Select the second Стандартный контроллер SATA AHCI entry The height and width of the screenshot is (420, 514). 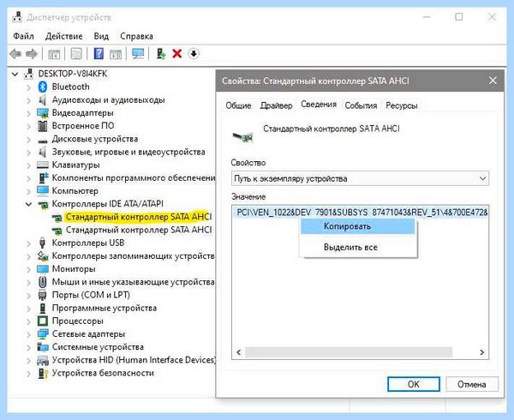139,231
